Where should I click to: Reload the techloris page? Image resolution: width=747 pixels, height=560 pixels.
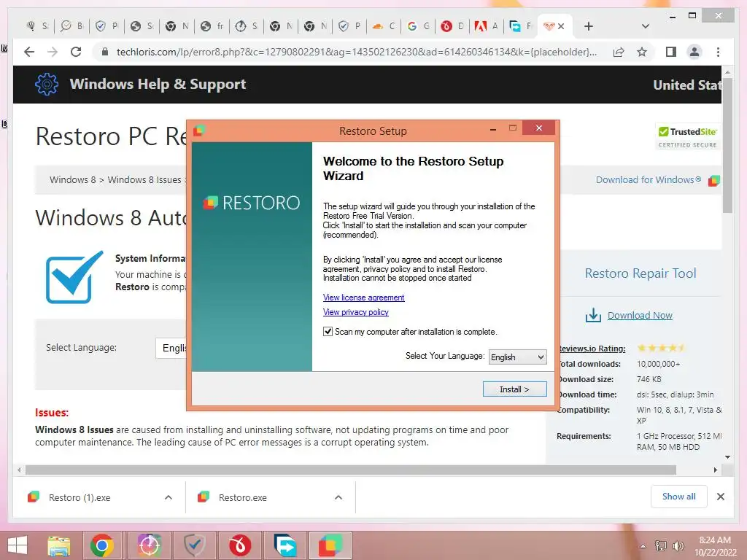tap(76, 52)
